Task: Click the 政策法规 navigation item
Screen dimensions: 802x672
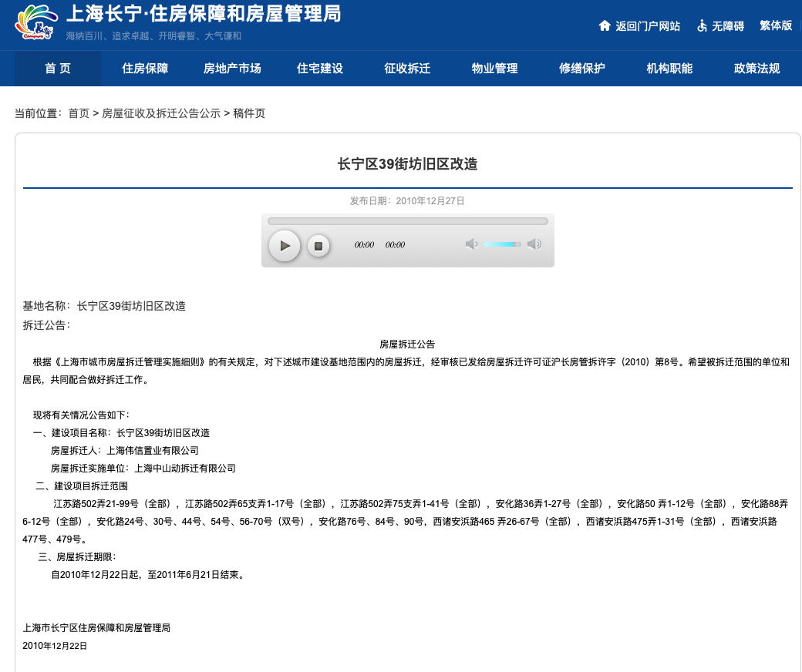Action: tap(757, 69)
